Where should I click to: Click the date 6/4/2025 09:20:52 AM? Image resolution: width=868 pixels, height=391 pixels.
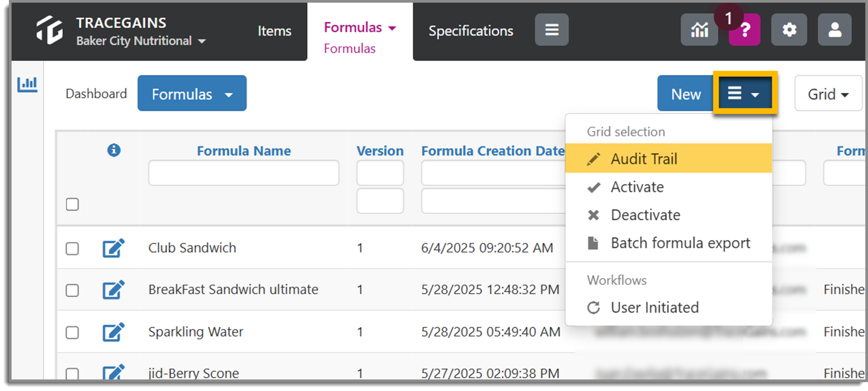tap(487, 248)
